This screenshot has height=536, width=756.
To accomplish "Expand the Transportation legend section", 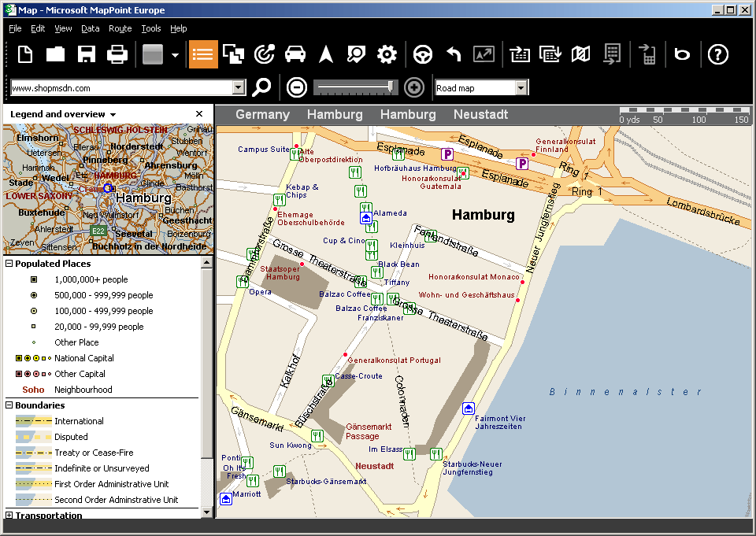I will pos(9,516).
